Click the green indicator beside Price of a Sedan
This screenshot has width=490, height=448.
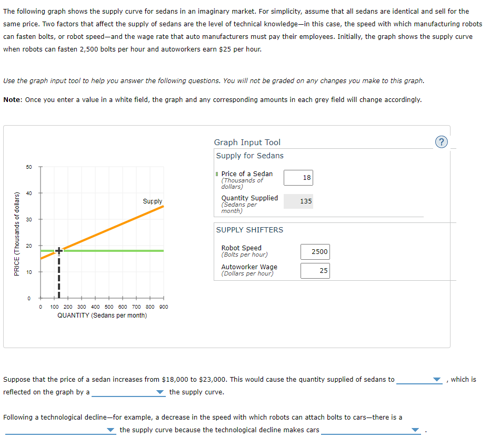[216, 174]
